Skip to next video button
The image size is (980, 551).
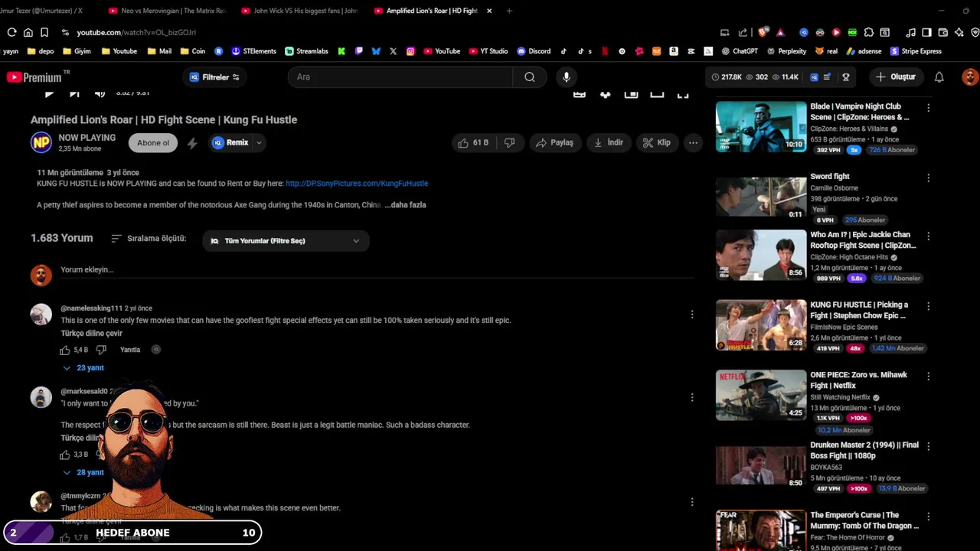coord(74,93)
